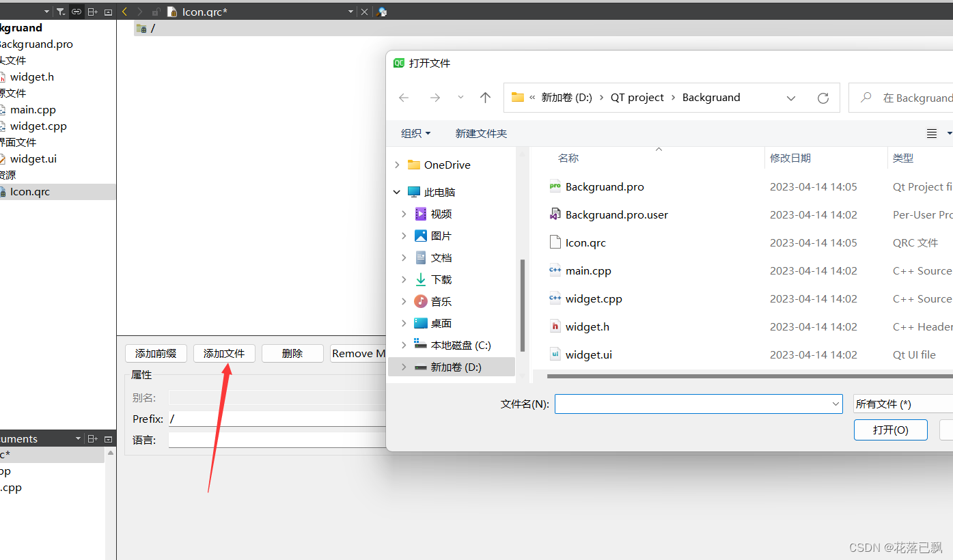Click the lock icon beside Icon.qrc tab
953x560 pixels.
pyautogui.click(x=156, y=12)
